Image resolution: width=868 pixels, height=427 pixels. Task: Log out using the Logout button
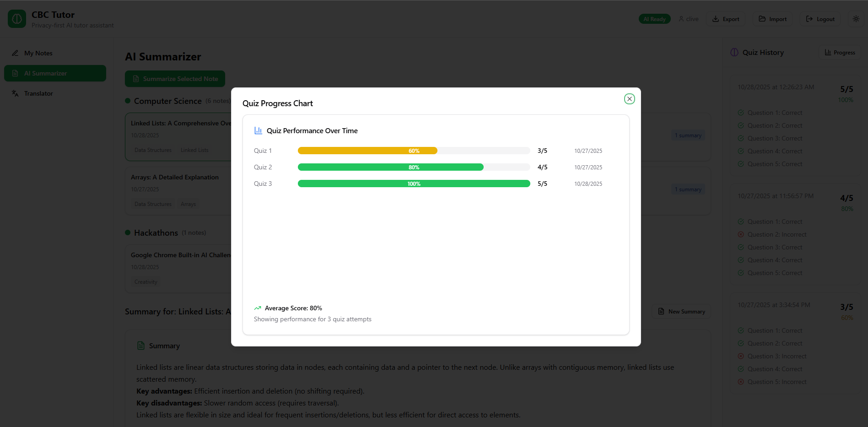coord(820,19)
